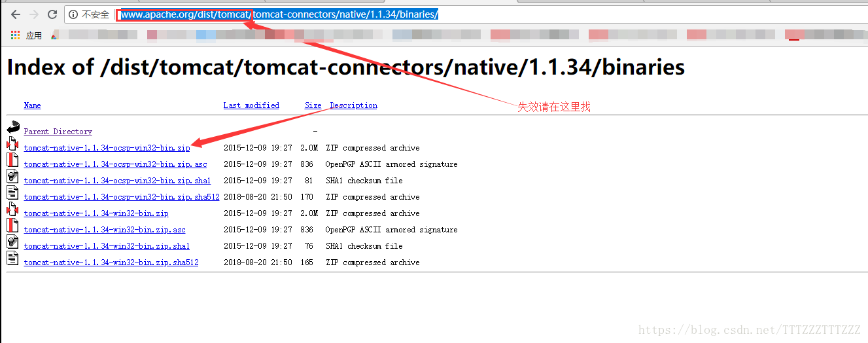Click 'OpenPGP ASCII armored signature' in ocsp asc row
Viewport: 868px width, 343px height.
[x=392, y=164]
